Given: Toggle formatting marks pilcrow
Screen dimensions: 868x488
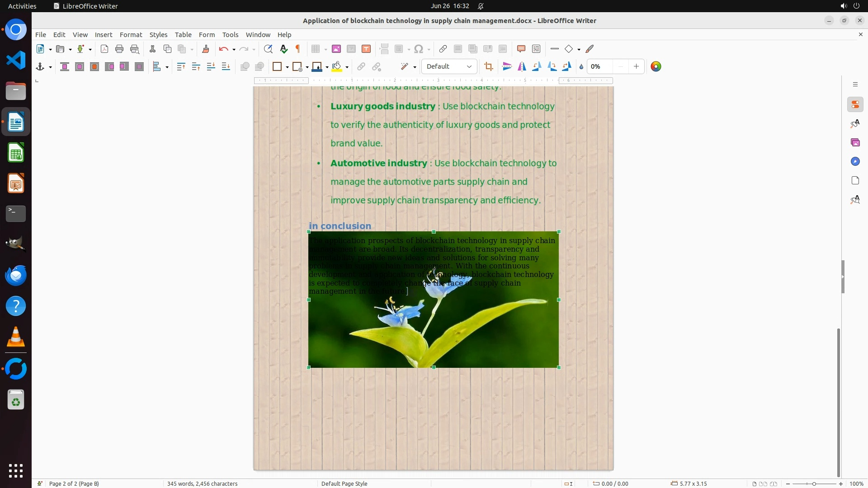Looking at the screenshot, I should [298, 49].
